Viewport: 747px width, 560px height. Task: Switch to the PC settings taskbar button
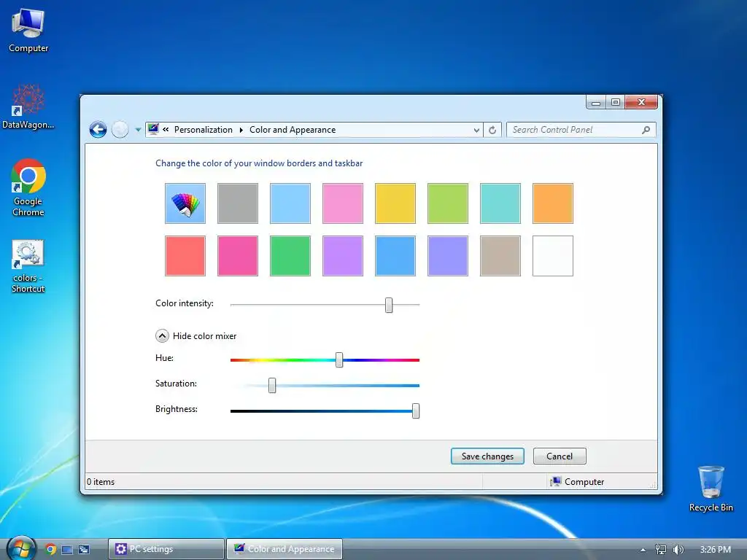point(166,549)
